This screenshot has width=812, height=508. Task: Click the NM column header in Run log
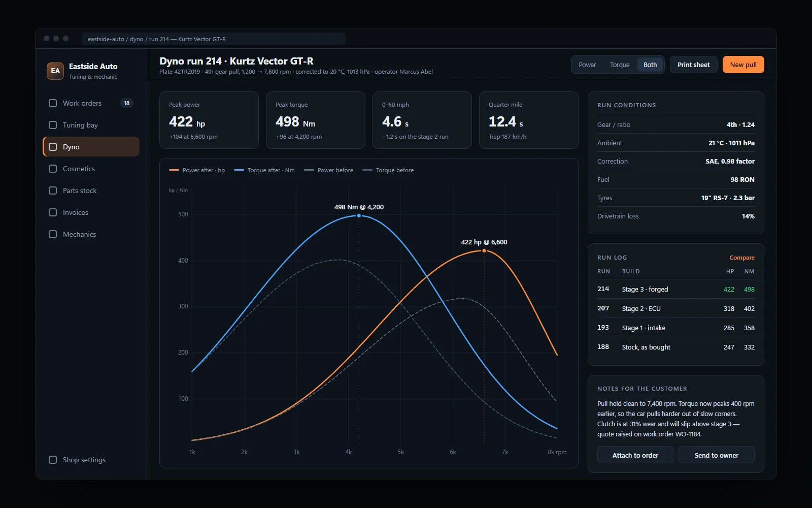pos(749,271)
